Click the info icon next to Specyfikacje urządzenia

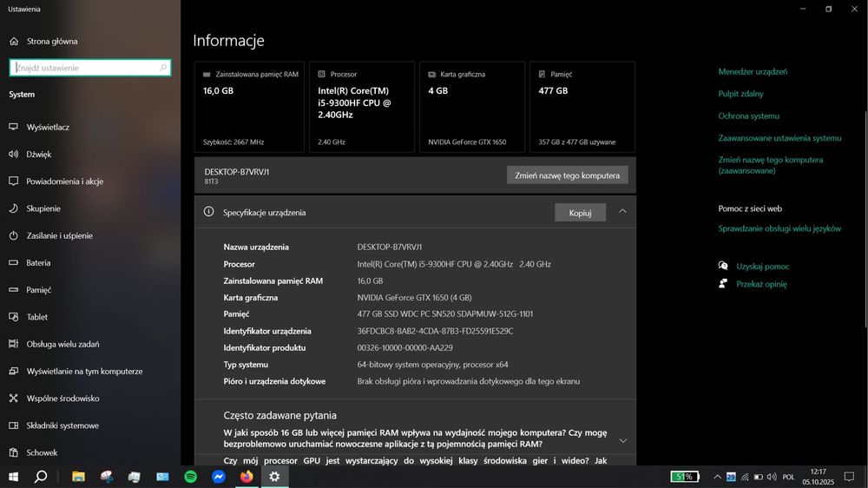click(208, 212)
